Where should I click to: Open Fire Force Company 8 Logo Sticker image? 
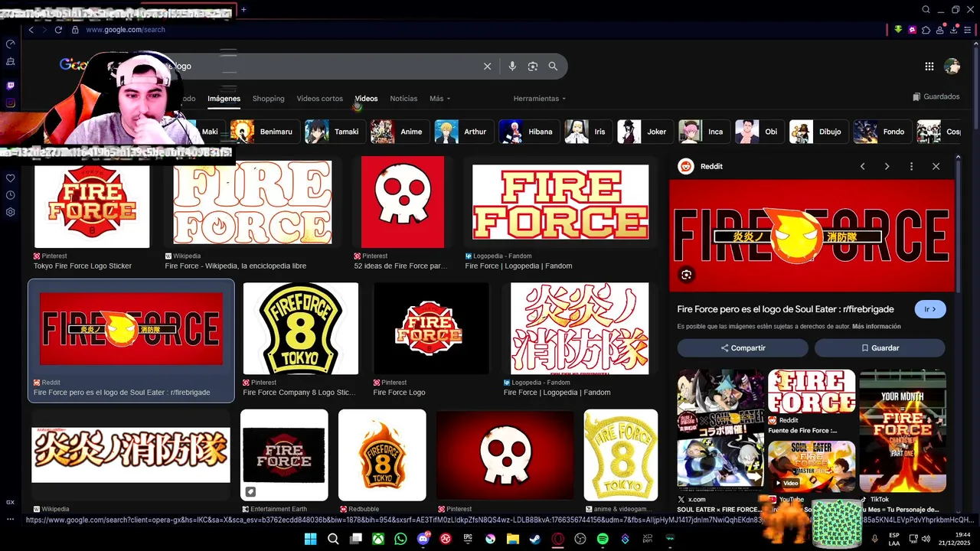click(300, 328)
